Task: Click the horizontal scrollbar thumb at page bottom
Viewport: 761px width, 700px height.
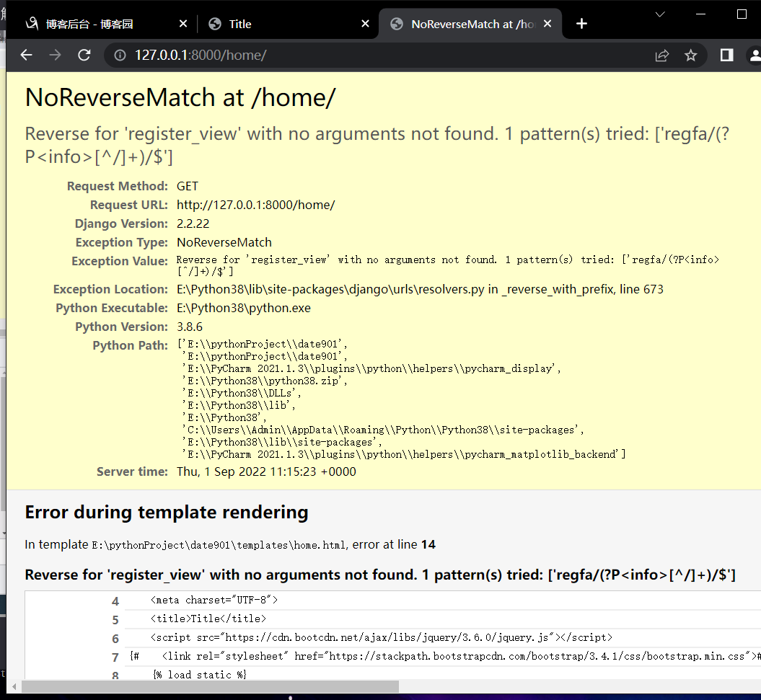Action: [210, 686]
